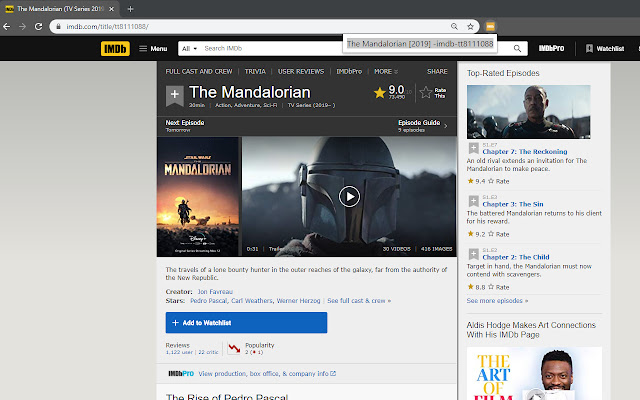Add Chapter 7 to watchlist ribbon
This screenshot has height=400, width=640.
[x=473, y=148]
